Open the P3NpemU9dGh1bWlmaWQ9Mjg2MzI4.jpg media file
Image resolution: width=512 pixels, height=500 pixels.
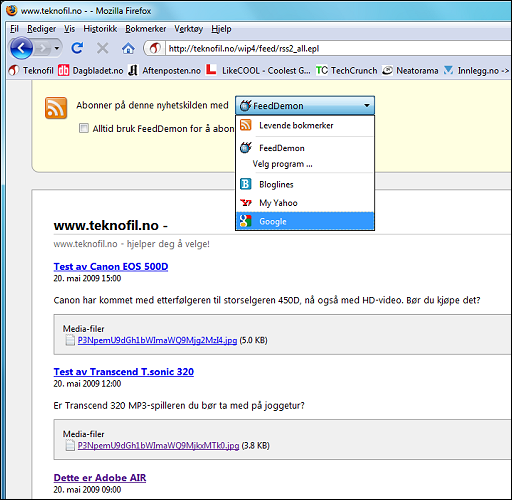[157, 340]
